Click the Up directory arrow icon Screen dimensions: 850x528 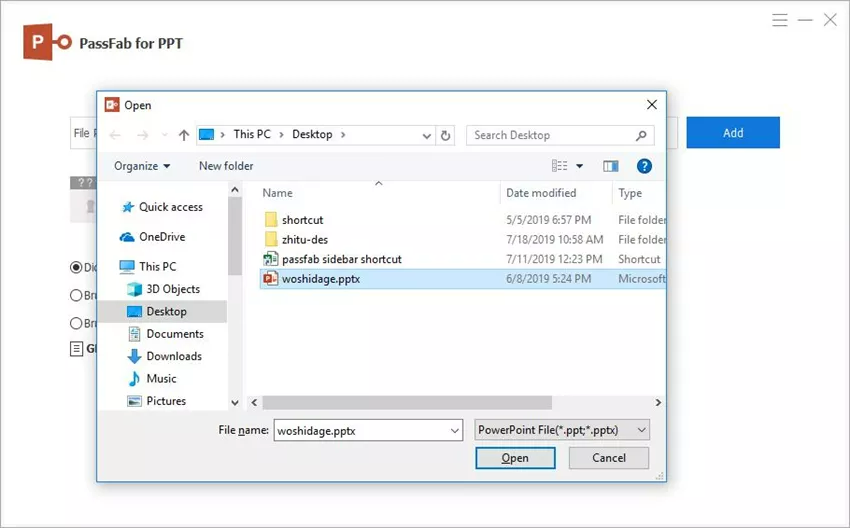coord(184,135)
